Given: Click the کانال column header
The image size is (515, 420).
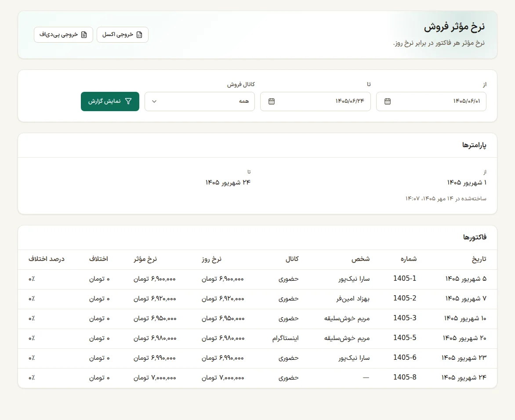Looking at the screenshot, I should (x=292, y=259).
